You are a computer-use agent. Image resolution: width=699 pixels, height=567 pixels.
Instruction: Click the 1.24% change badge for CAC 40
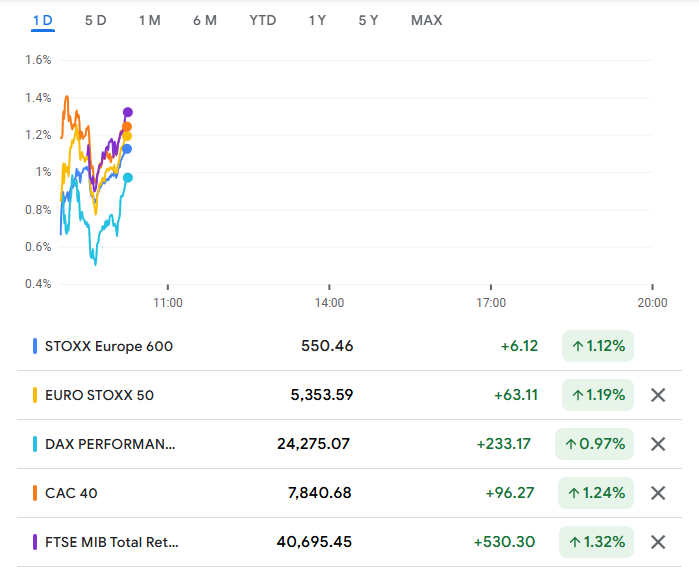596,493
